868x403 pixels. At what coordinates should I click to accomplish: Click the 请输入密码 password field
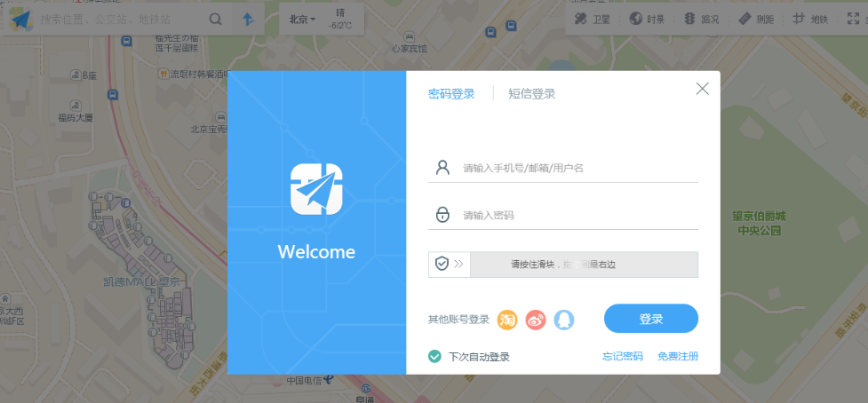(563, 215)
